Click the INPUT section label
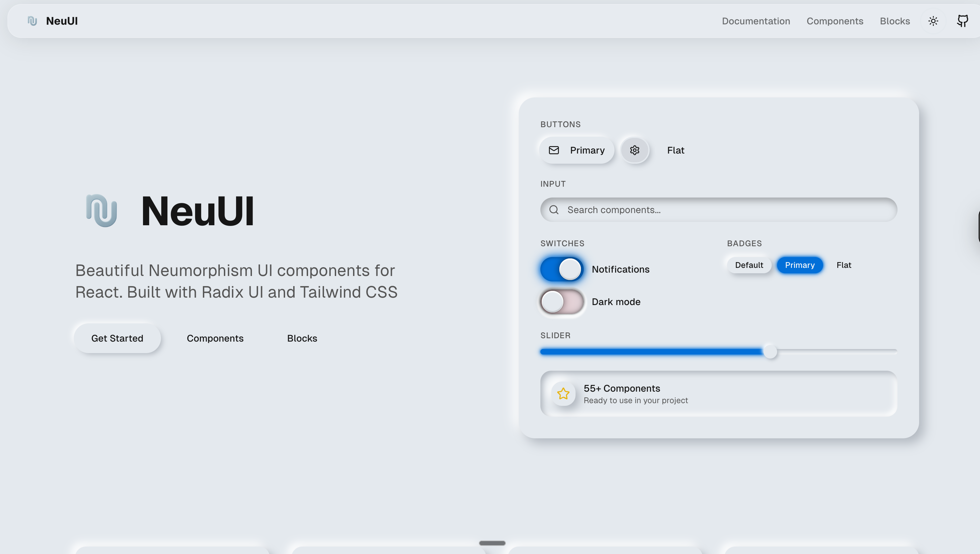The width and height of the screenshot is (980, 554). [x=553, y=184]
